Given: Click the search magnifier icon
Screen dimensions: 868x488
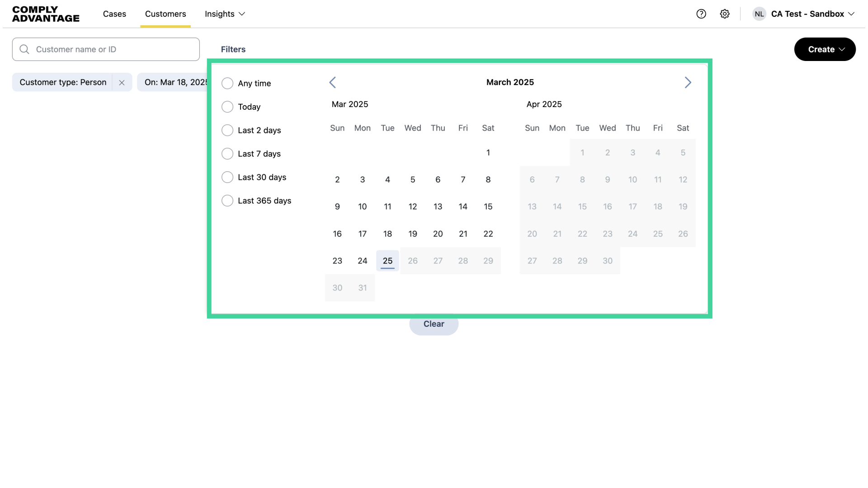Looking at the screenshot, I should tap(24, 49).
